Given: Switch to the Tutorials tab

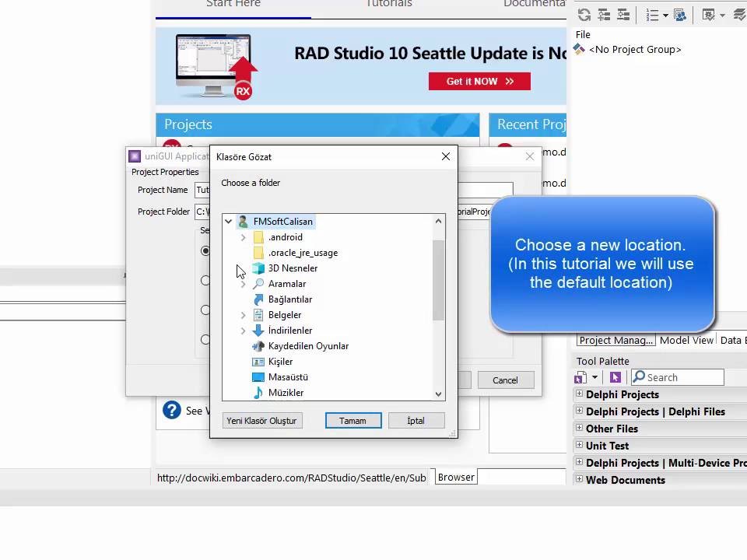Looking at the screenshot, I should pyautogui.click(x=389, y=4).
